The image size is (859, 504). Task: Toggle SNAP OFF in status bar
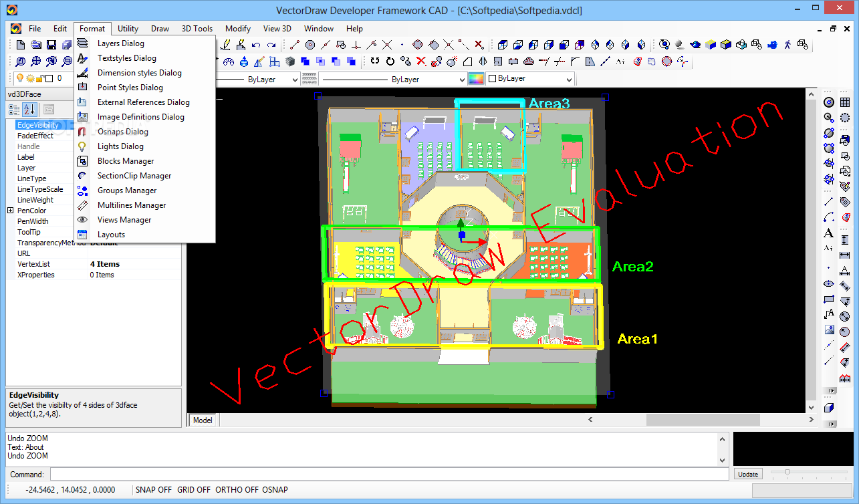point(154,490)
